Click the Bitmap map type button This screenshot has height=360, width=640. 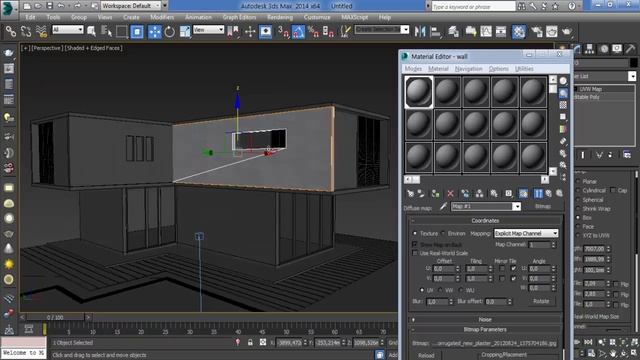(543, 207)
